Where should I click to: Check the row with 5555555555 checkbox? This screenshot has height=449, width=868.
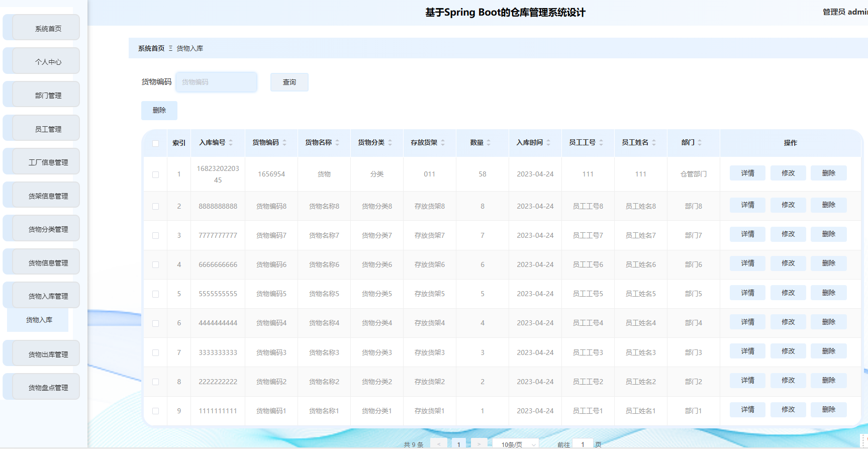(x=156, y=294)
